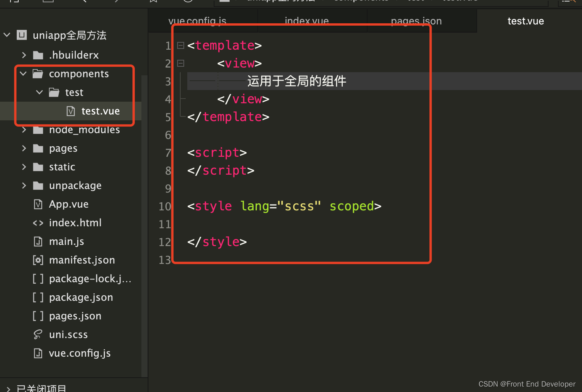
Task: Click the scoped attribute on line 10
Action: pyautogui.click(x=352, y=206)
